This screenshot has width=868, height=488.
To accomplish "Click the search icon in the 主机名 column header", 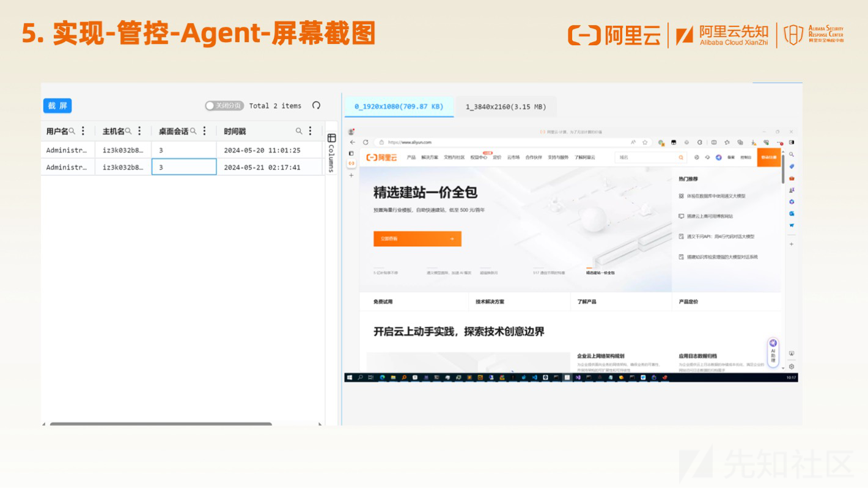I will click(x=128, y=131).
